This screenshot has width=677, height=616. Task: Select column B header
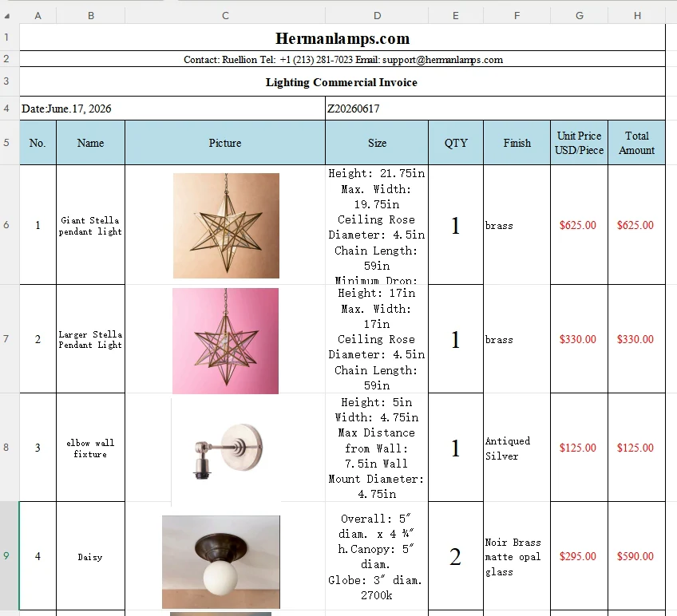coord(91,16)
